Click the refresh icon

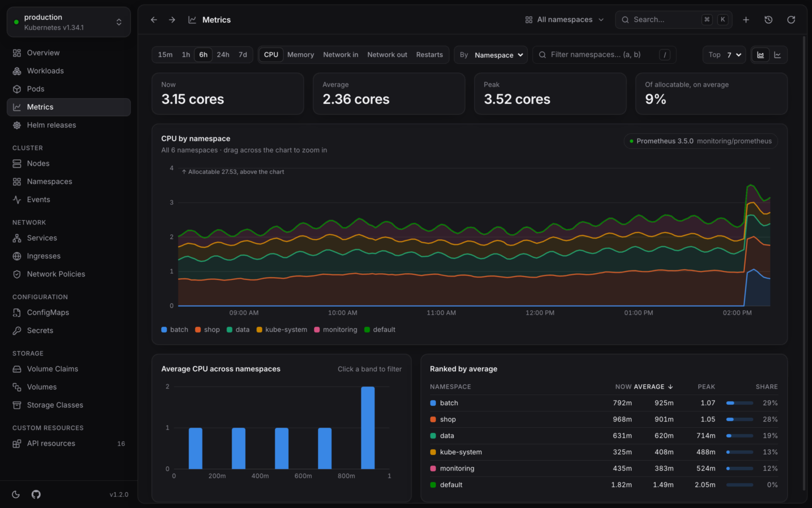click(x=791, y=20)
